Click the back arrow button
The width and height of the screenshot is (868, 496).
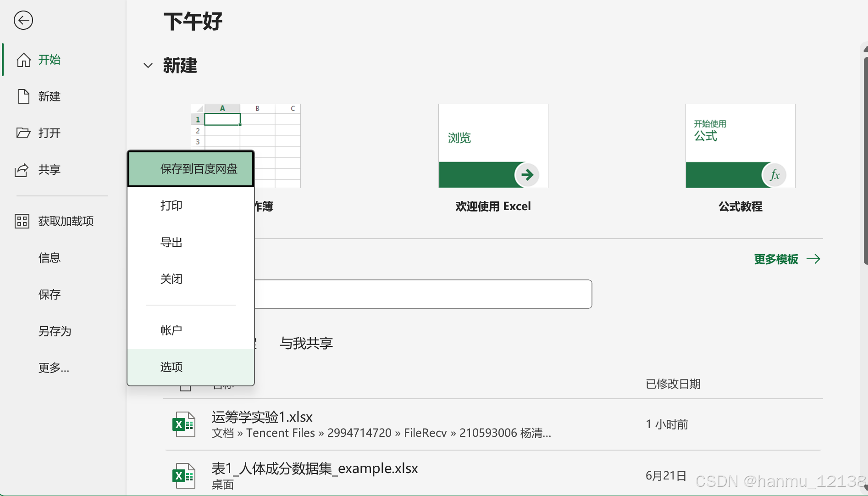[x=23, y=20]
